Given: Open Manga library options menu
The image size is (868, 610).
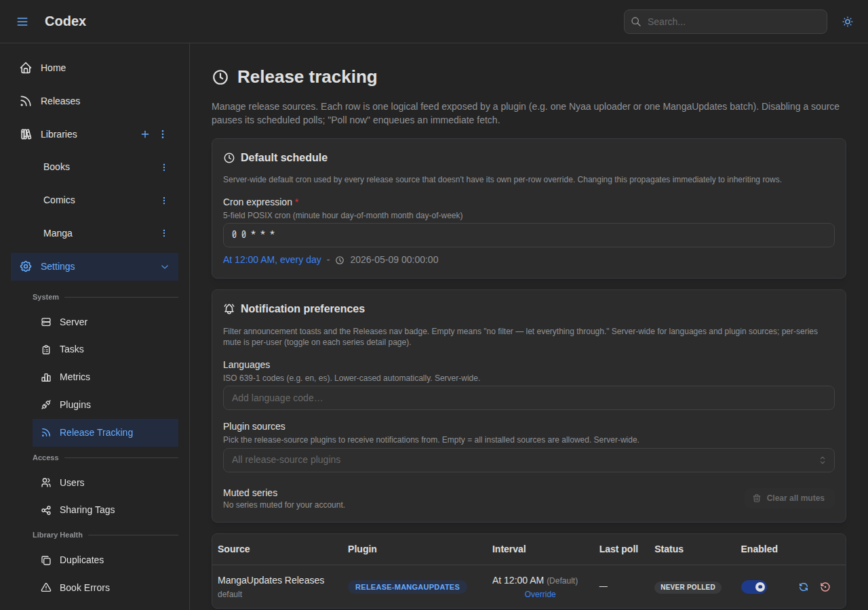Looking at the screenshot, I should tap(163, 233).
